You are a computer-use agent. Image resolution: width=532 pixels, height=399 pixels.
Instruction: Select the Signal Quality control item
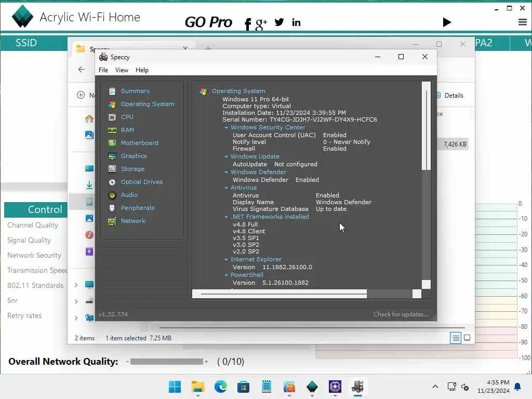29,240
